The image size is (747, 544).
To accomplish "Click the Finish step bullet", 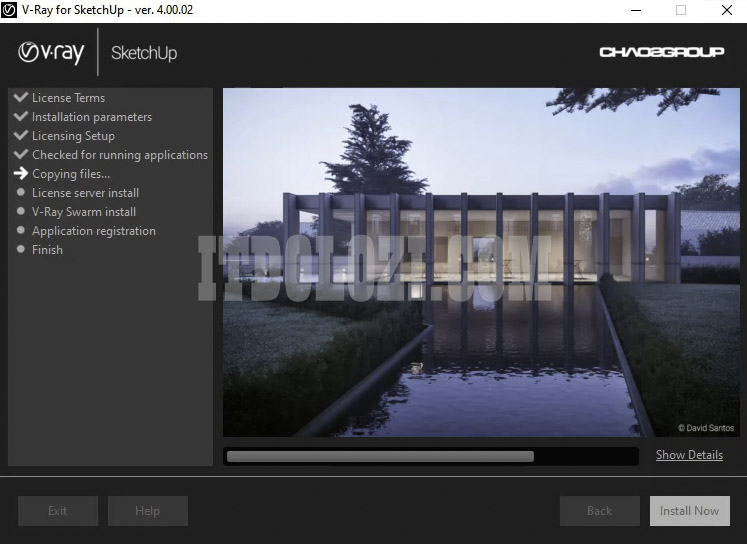I will pyautogui.click(x=20, y=250).
